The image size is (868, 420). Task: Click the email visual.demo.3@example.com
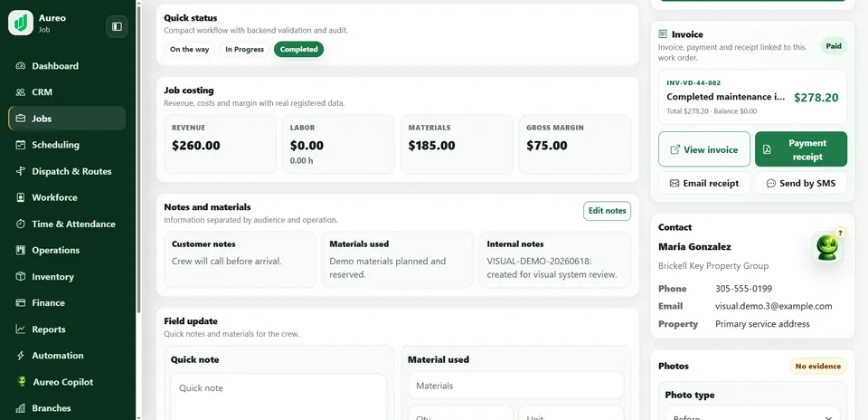tap(773, 306)
